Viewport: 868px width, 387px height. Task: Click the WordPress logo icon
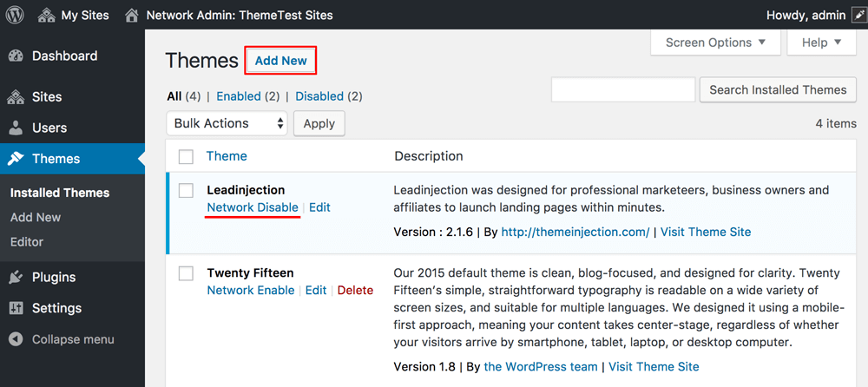pyautogui.click(x=15, y=15)
